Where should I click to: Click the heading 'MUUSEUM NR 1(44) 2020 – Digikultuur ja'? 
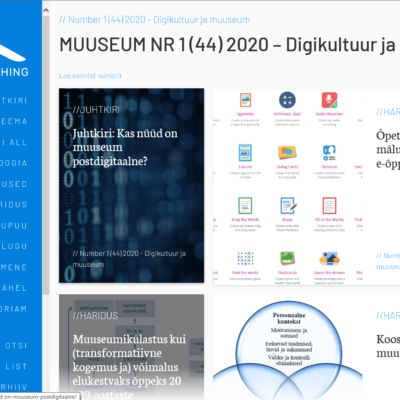point(227,45)
